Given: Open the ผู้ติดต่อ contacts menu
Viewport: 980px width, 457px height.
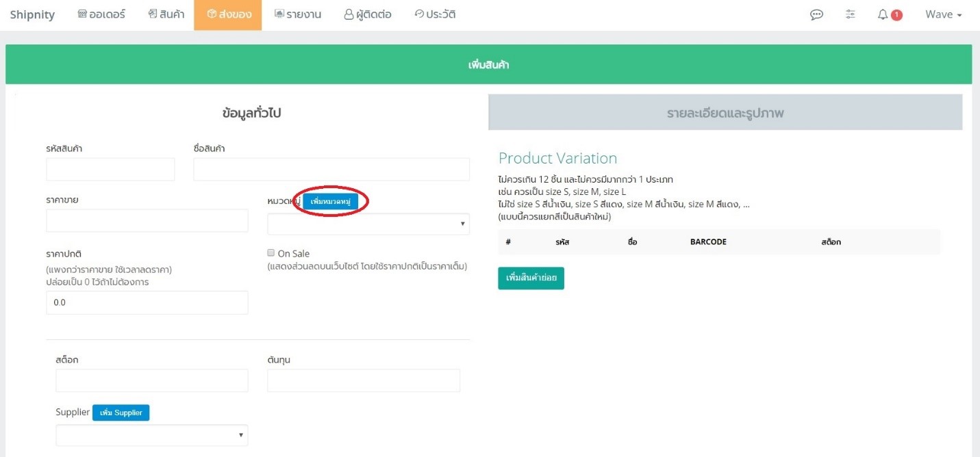Looking at the screenshot, I should coord(368,14).
